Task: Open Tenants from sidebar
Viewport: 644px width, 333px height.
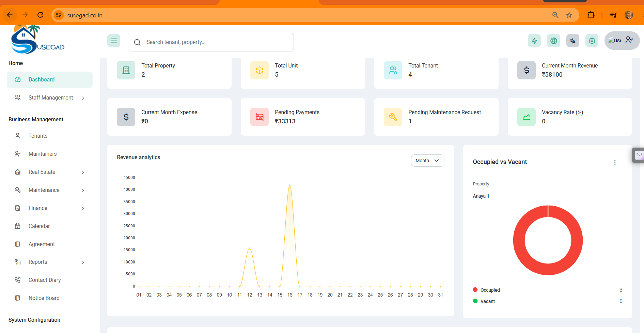Action: coord(38,136)
